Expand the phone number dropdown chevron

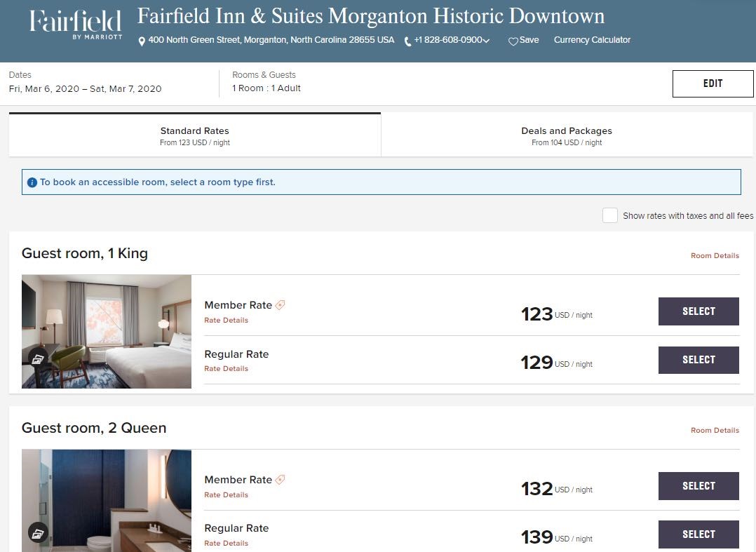tap(486, 41)
